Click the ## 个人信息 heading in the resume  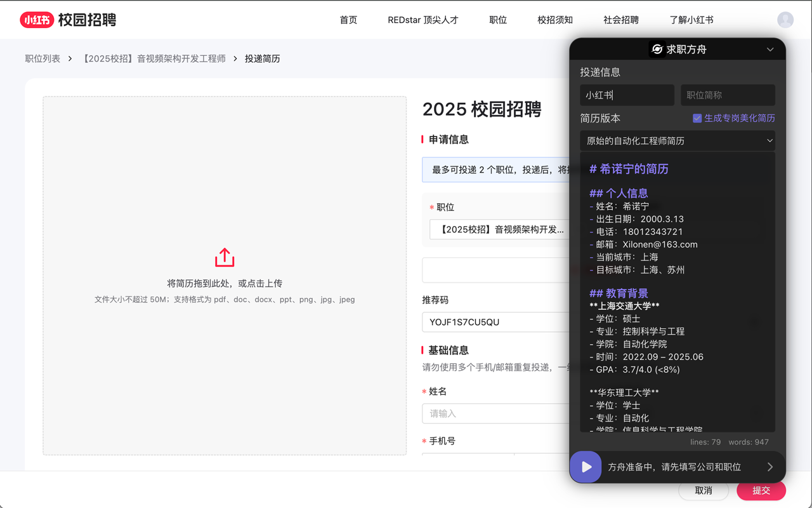619,193
